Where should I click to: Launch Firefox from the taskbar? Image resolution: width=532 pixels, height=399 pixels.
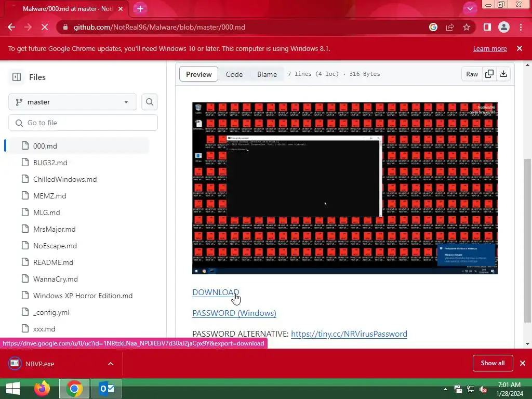[x=42, y=389]
